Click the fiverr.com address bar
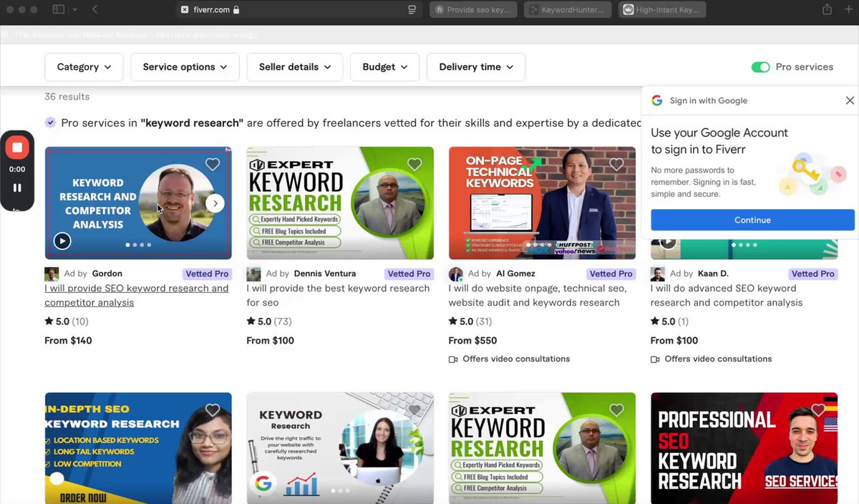The height and width of the screenshot is (504, 859). tap(299, 9)
